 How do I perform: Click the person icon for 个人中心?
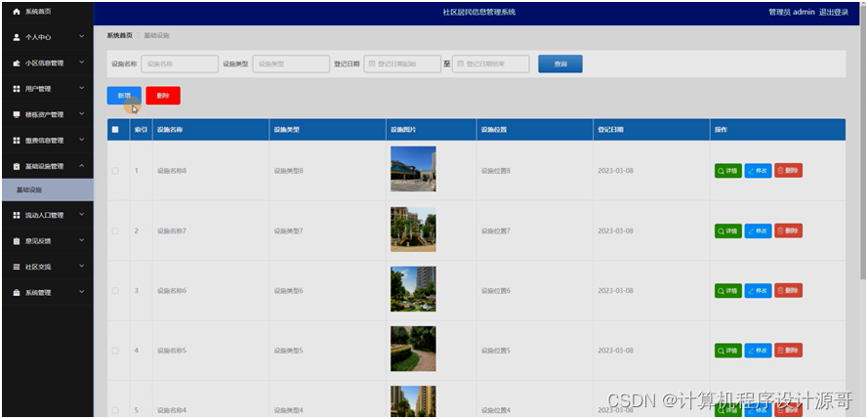coord(16,37)
